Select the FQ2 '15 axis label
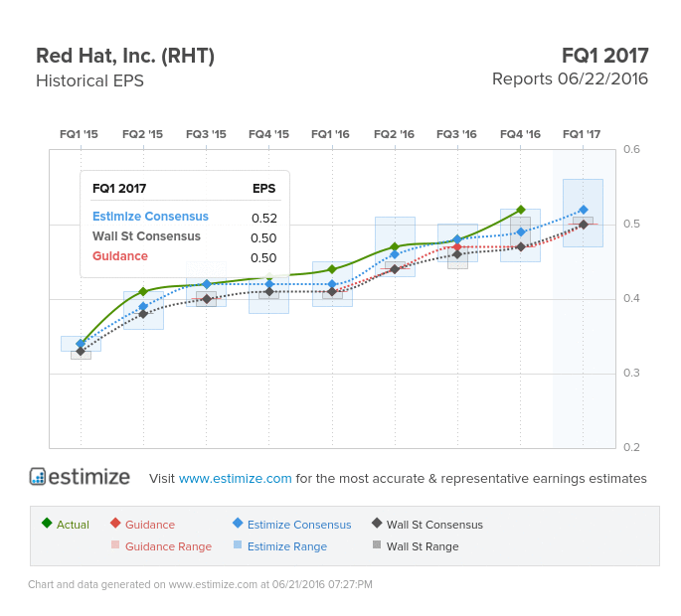Screen dimensions: 681x616 [x=142, y=134]
